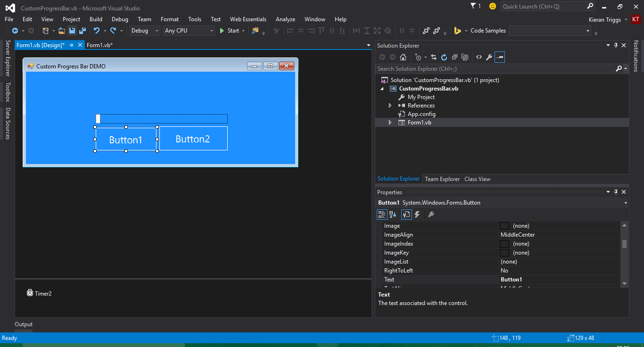Select the Button1 control on the form

126,140
